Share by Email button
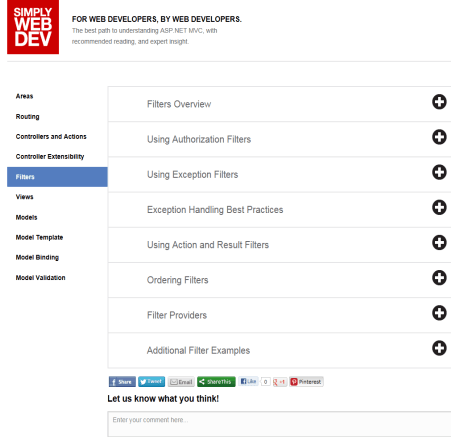The image size is (451, 439). pos(181,382)
